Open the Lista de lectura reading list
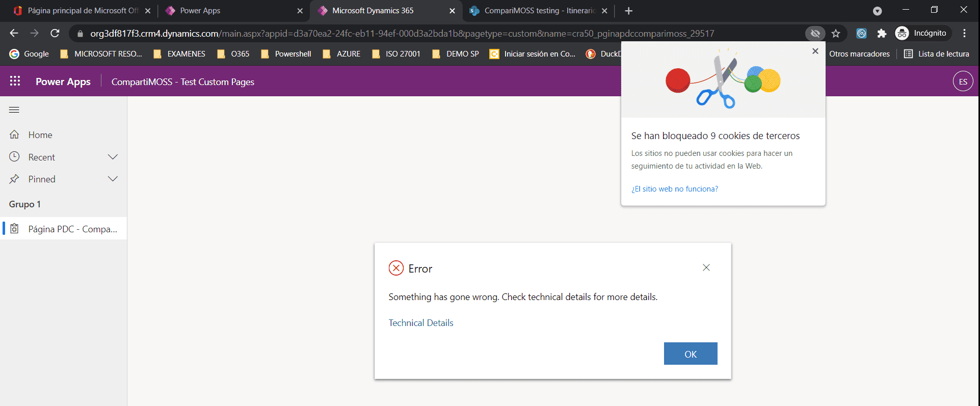 pos(937,54)
